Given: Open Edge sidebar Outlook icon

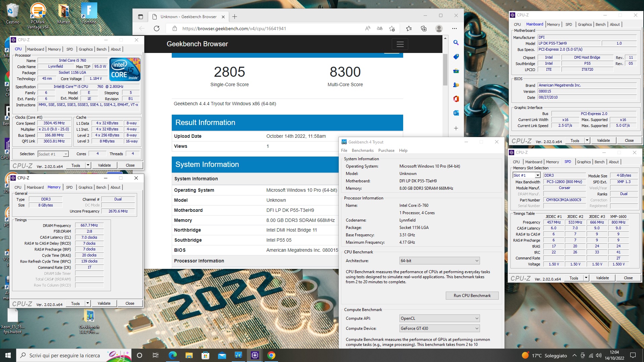Looking at the screenshot, I should click(456, 113).
